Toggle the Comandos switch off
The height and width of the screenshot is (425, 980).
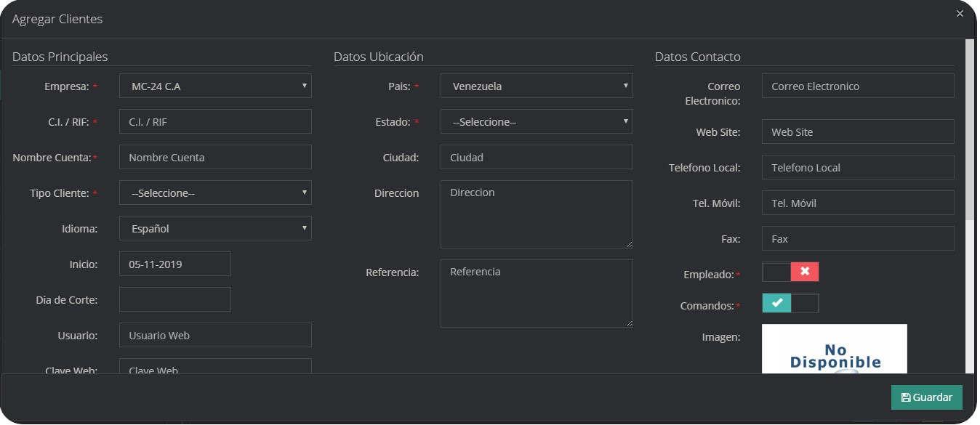click(790, 303)
